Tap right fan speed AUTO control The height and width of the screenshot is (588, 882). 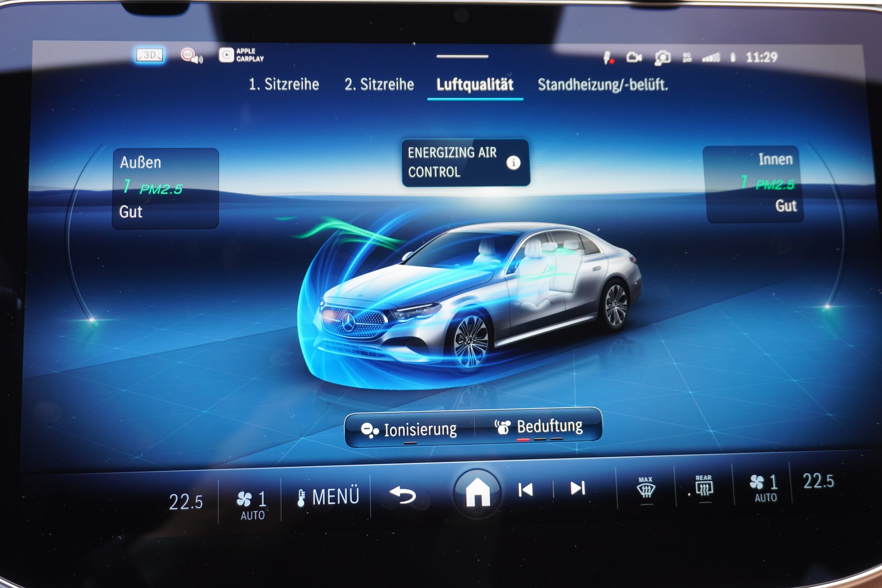(764, 488)
